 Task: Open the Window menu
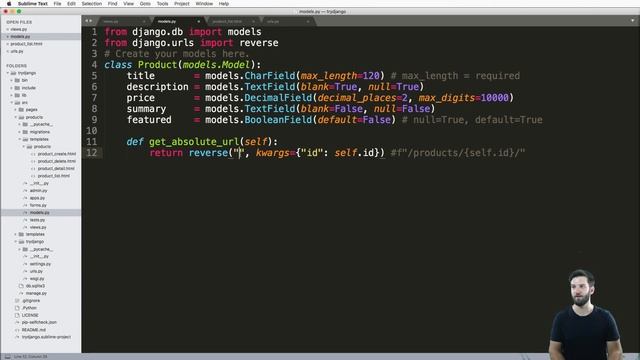(x=204, y=4)
